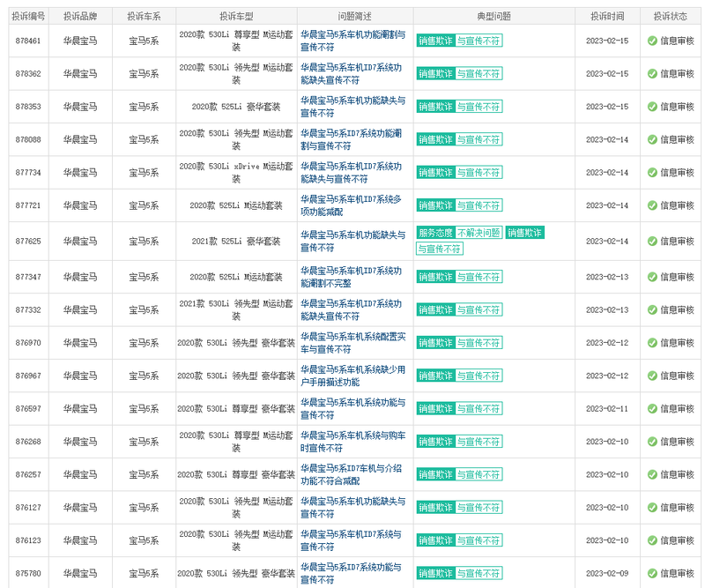Click the green check icon for complaint 876970
Image resolution: width=705 pixels, height=588 pixels.
click(652, 343)
